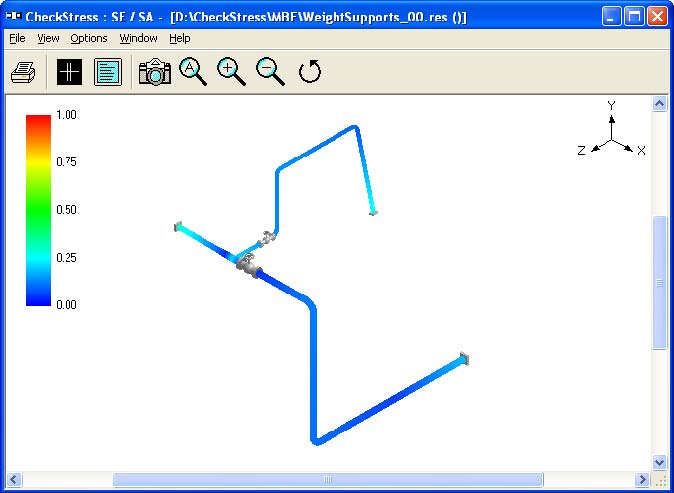674x493 pixels.
Task: Click the 0.50 legend value
Action: pyautogui.click(x=66, y=210)
